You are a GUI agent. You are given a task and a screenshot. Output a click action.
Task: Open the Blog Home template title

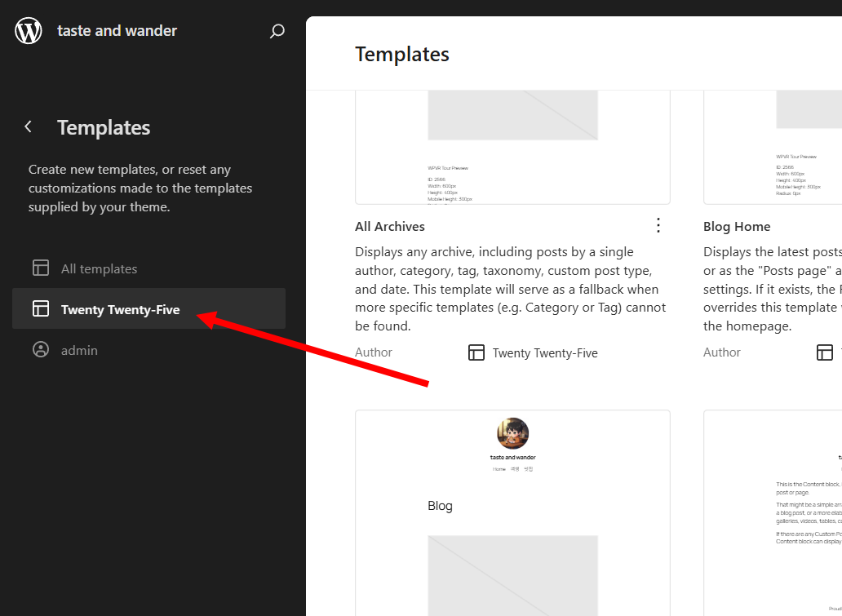pyautogui.click(x=737, y=227)
